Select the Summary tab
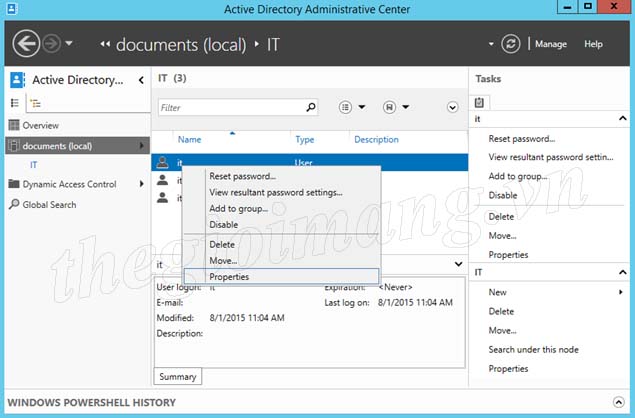635x418 pixels. [177, 377]
